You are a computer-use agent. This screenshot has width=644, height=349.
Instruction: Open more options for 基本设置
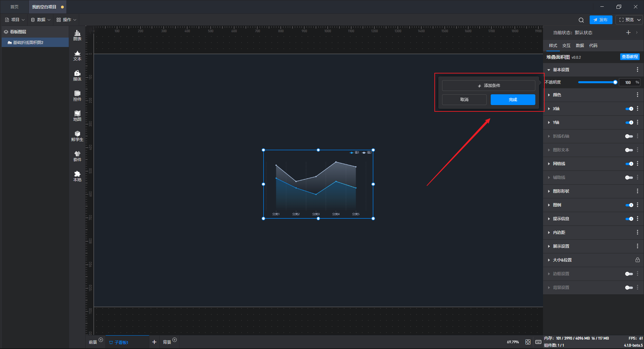637,69
